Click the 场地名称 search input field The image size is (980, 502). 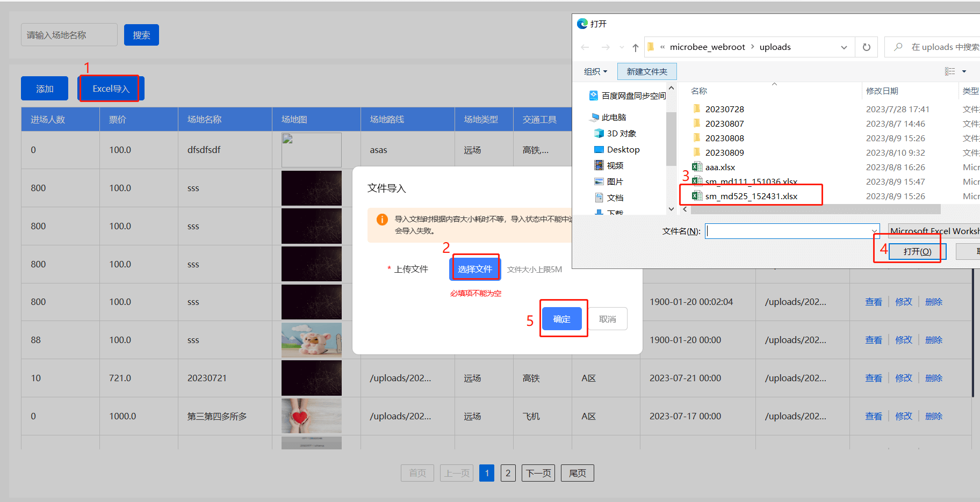[x=69, y=35]
